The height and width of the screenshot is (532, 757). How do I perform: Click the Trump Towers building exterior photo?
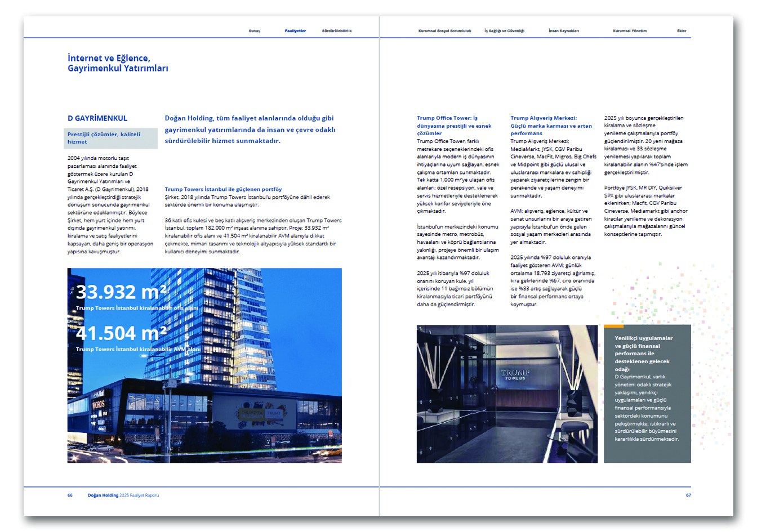click(x=204, y=365)
